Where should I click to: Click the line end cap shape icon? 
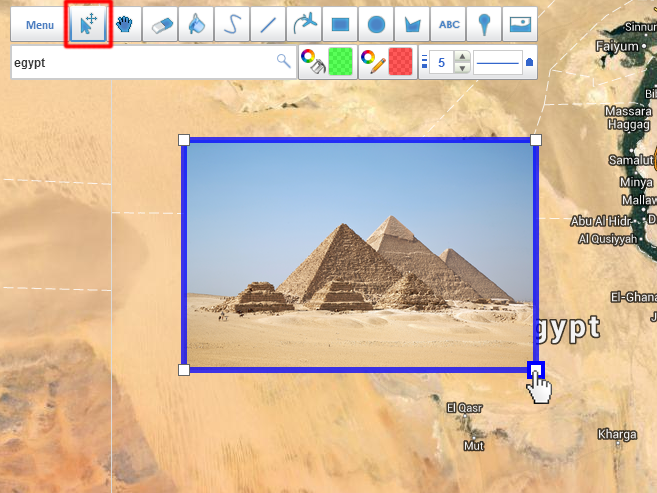click(x=529, y=62)
